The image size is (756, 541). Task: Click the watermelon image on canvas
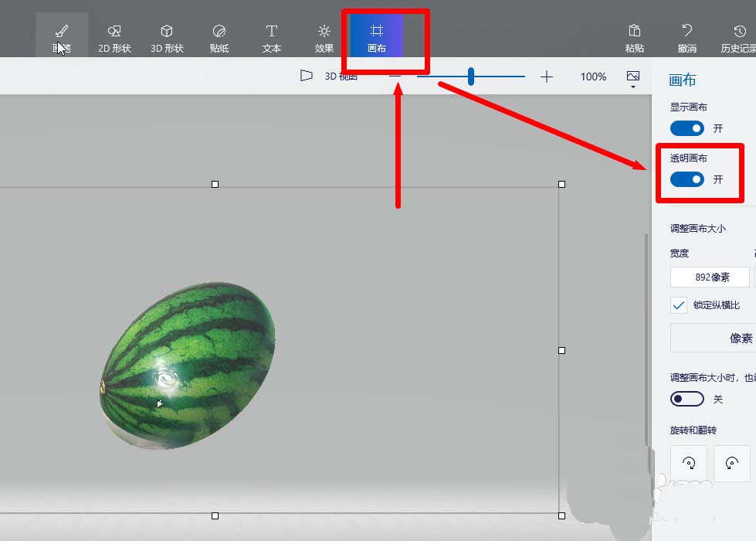click(x=188, y=366)
